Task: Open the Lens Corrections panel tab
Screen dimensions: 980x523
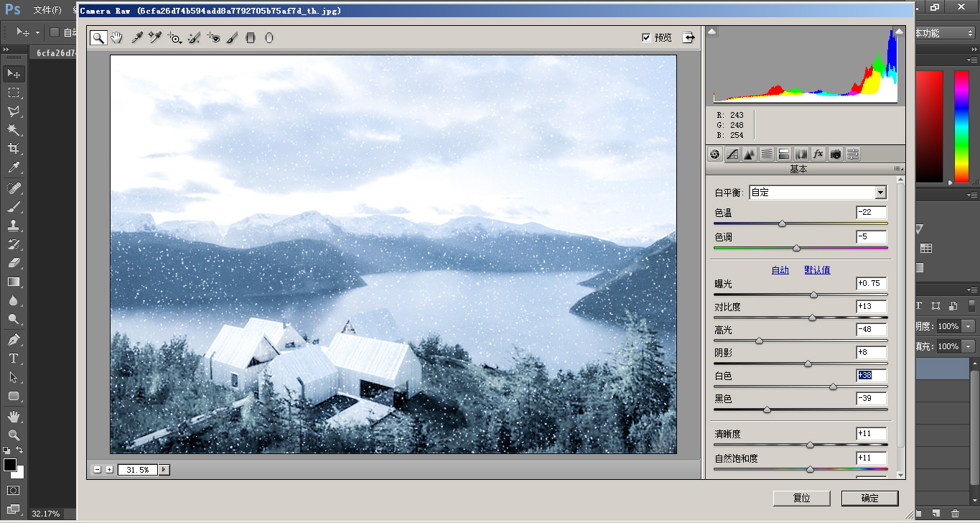Action: click(801, 154)
